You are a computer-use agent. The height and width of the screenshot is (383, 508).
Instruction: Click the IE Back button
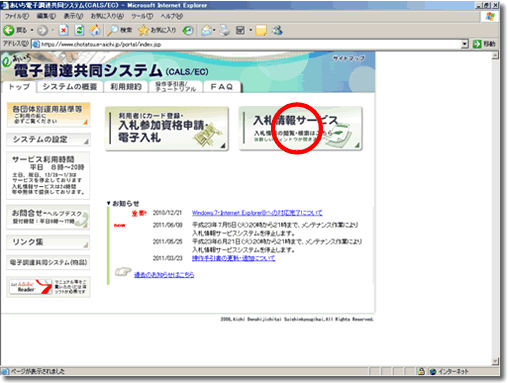[15, 30]
